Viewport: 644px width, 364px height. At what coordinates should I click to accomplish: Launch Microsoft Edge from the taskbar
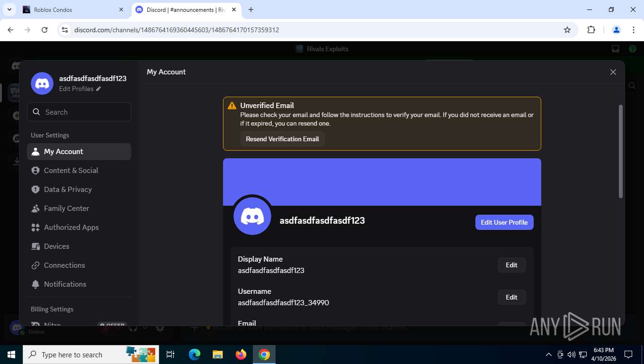click(194, 355)
